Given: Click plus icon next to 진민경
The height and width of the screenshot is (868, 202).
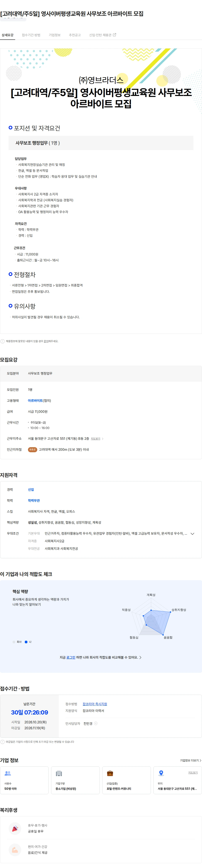Looking at the screenshot, I should [96, 723].
